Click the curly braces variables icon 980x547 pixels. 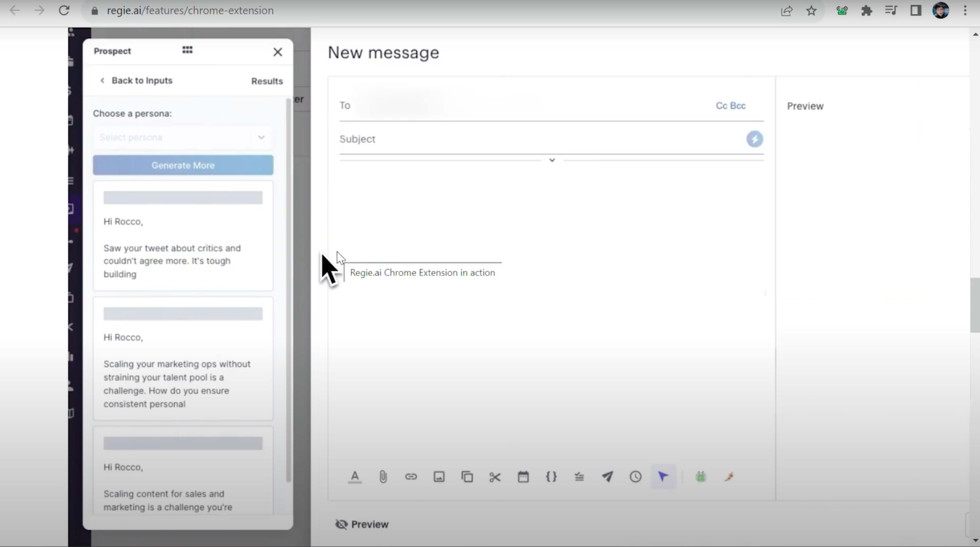click(551, 477)
